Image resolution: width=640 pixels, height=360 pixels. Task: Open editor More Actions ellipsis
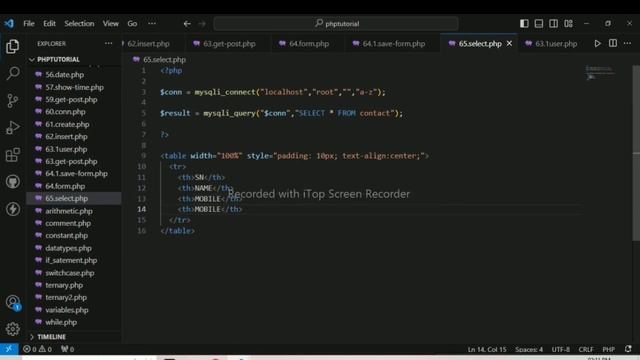pyautogui.click(x=627, y=43)
